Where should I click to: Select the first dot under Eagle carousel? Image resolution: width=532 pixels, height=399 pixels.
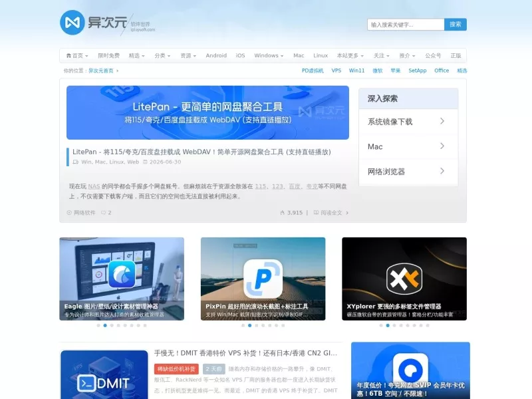pos(98,325)
